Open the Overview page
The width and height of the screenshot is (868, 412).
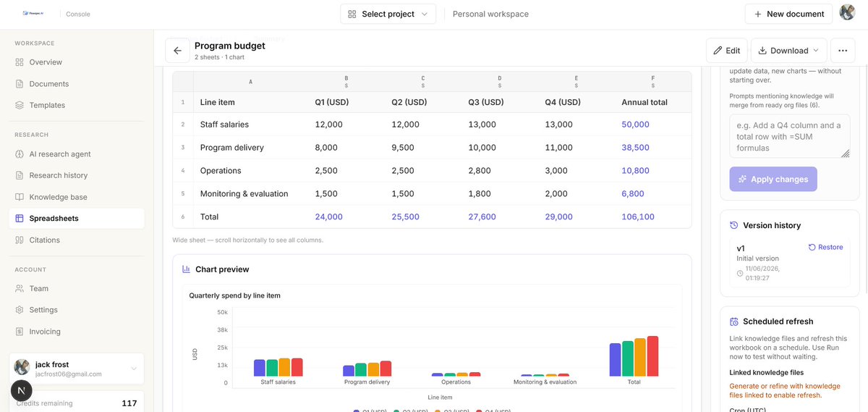pos(77,62)
